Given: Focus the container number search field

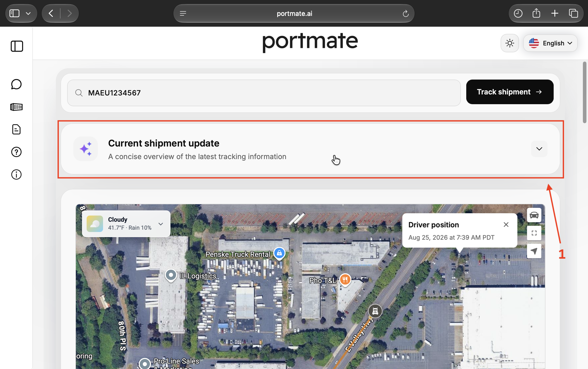Looking at the screenshot, I should click(264, 93).
